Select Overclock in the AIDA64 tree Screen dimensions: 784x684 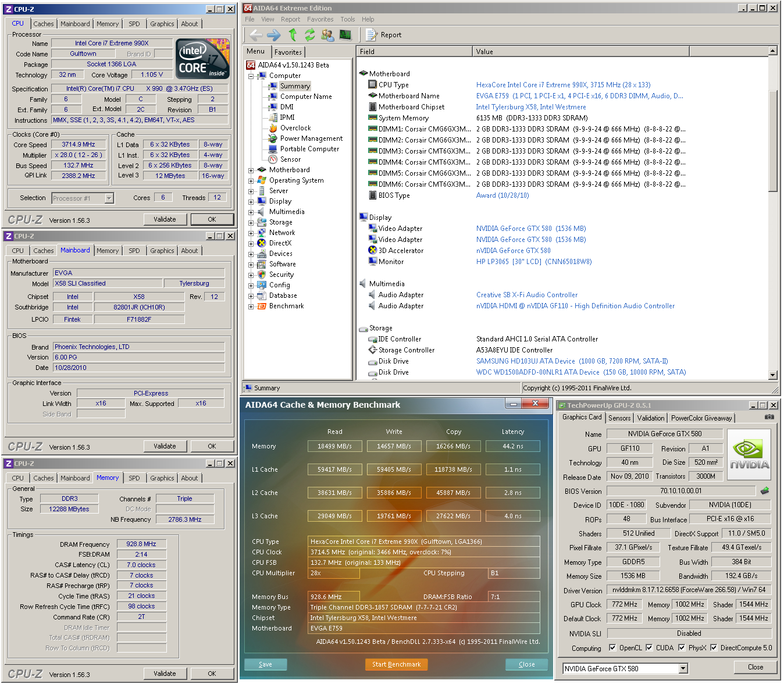(x=295, y=128)
